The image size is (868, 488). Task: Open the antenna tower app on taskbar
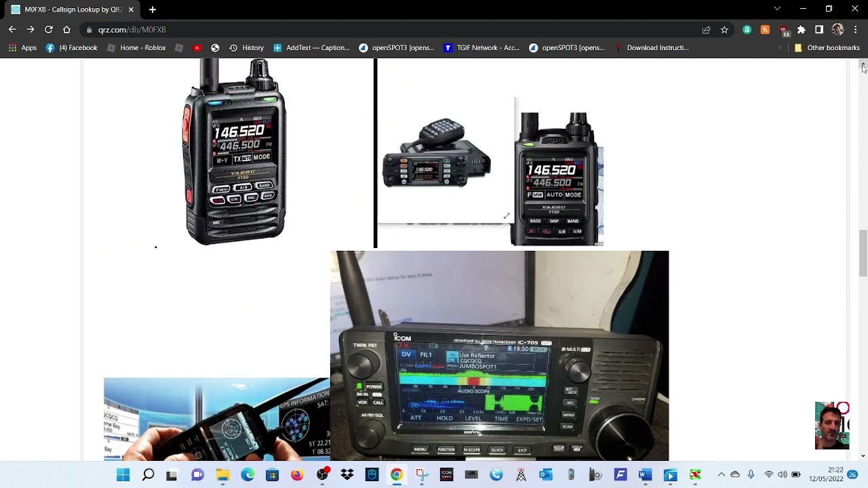[521, 475]
